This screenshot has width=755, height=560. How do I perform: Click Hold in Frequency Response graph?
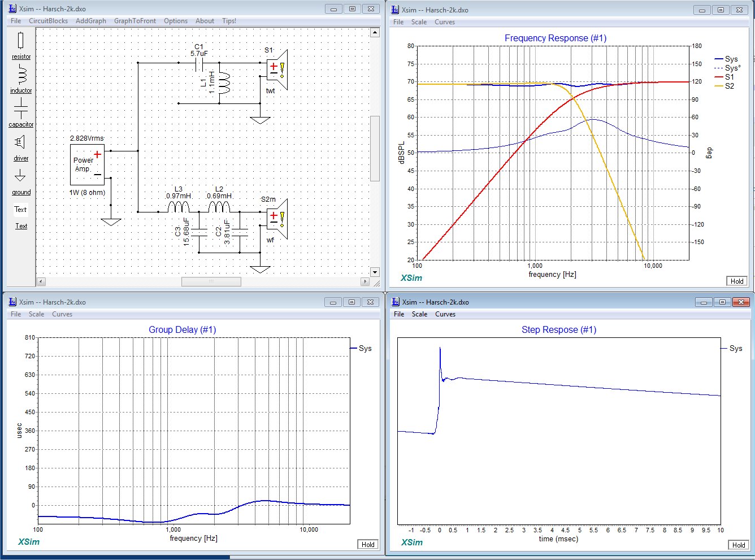coord(737,281)
